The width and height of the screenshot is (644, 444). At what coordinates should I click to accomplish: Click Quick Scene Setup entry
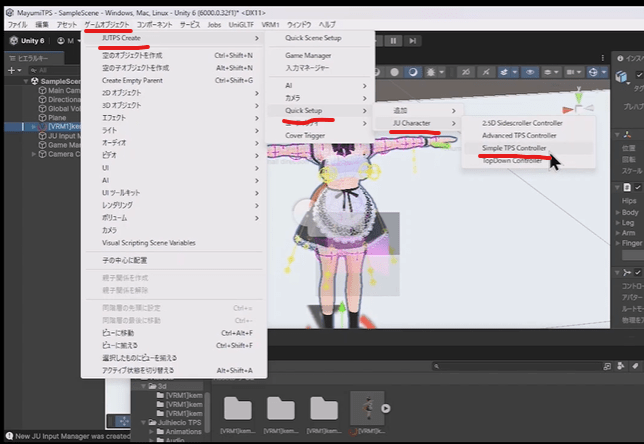[313, 38]
